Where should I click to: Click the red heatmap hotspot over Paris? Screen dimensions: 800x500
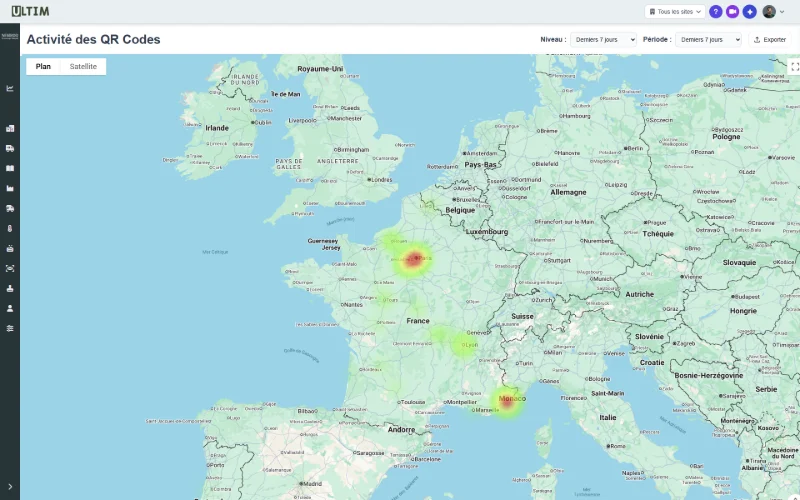point(414,259)
